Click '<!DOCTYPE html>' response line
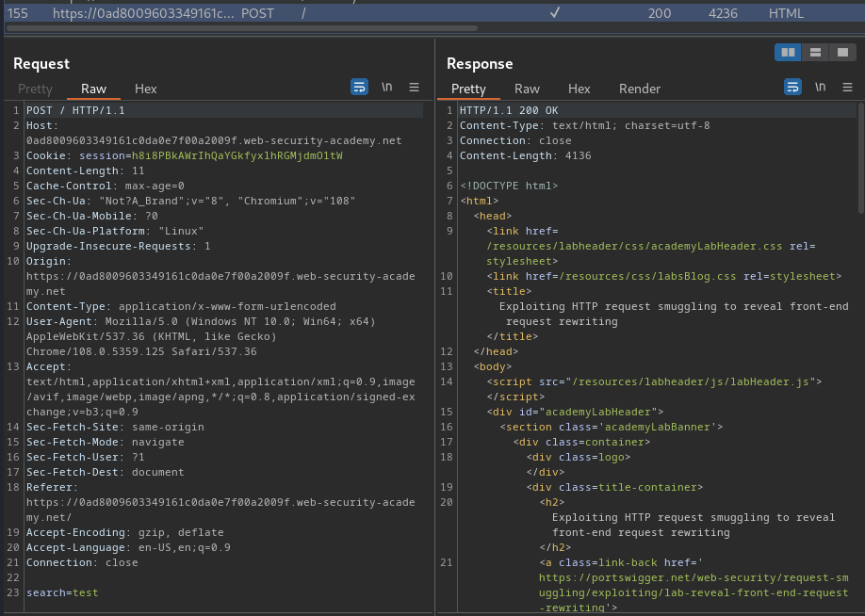The width and height of the screenshot is (865, 616). [509, 186]
